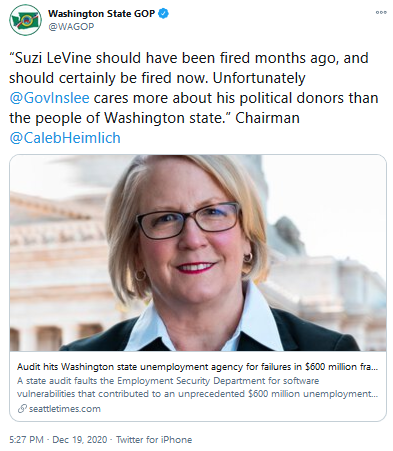Click the verified badge beside Washington State GOP
The image size is (393, 451).
tap(163, 14)
